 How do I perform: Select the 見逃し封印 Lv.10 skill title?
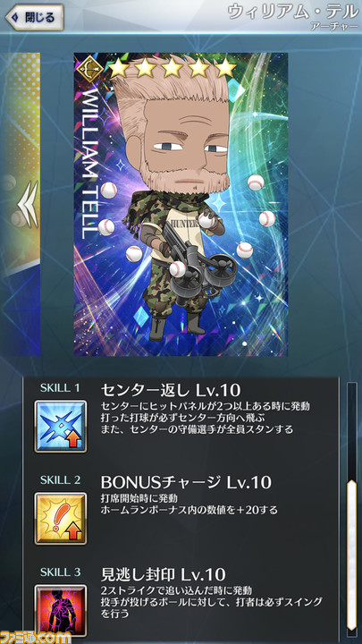point(164,574)
